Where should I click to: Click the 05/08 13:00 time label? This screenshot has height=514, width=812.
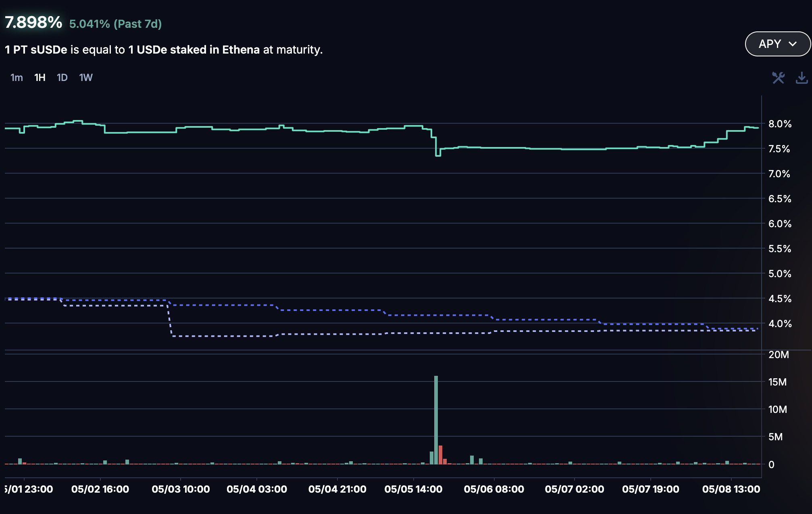[731, 489]
